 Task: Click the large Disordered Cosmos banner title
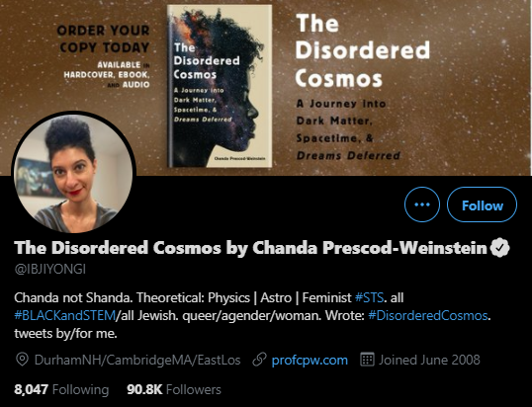[363, 50]
